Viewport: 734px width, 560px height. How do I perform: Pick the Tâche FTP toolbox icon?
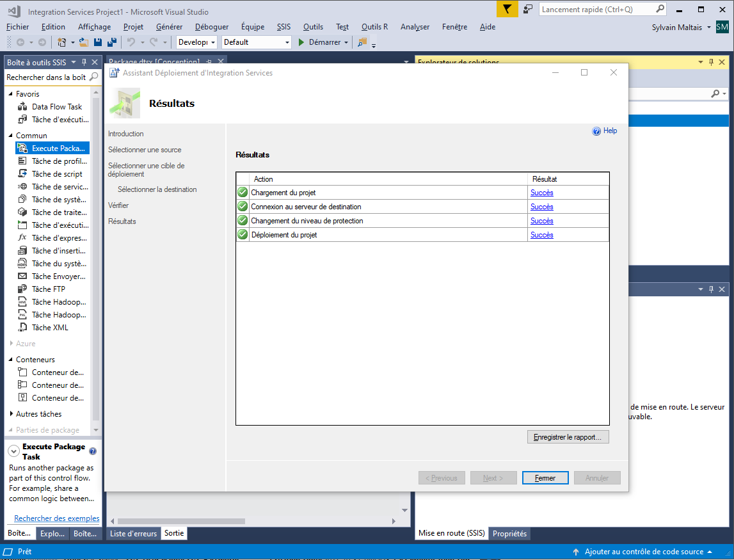tap(22, 289)
